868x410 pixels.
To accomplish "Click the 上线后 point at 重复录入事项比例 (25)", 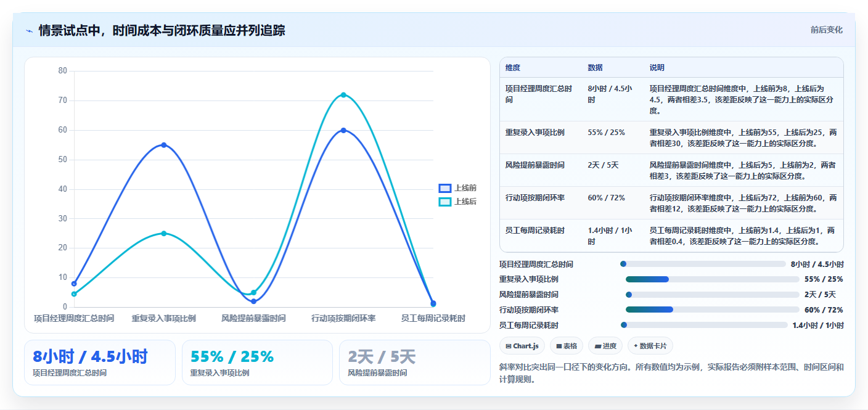I will click(x=164, y=233).
